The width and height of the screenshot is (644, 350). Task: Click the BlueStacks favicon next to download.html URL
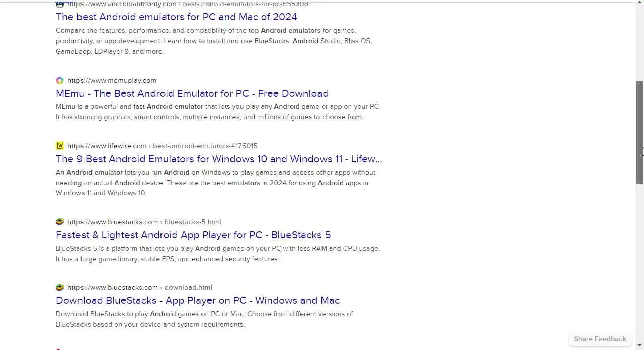click(x=60, y=287)
